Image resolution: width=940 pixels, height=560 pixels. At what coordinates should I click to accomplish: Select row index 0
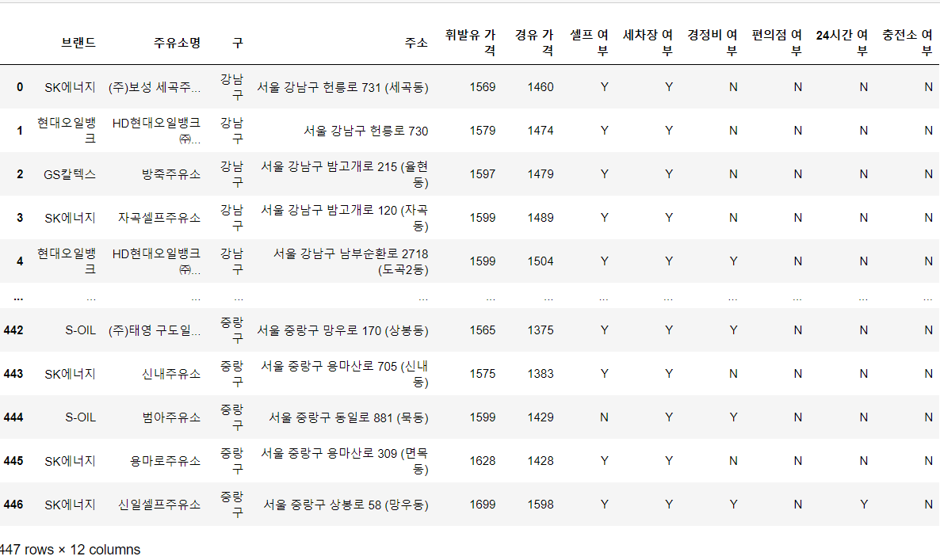click(20, 87)
